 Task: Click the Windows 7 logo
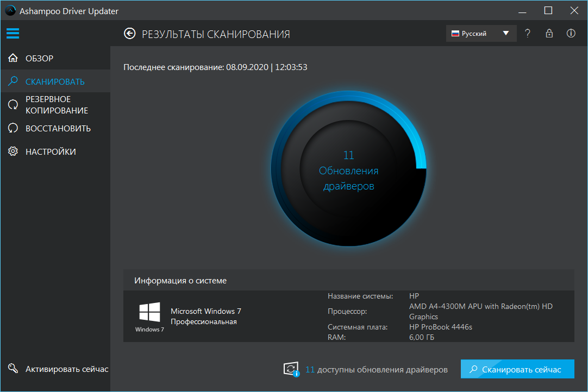(x=149, y=312)
